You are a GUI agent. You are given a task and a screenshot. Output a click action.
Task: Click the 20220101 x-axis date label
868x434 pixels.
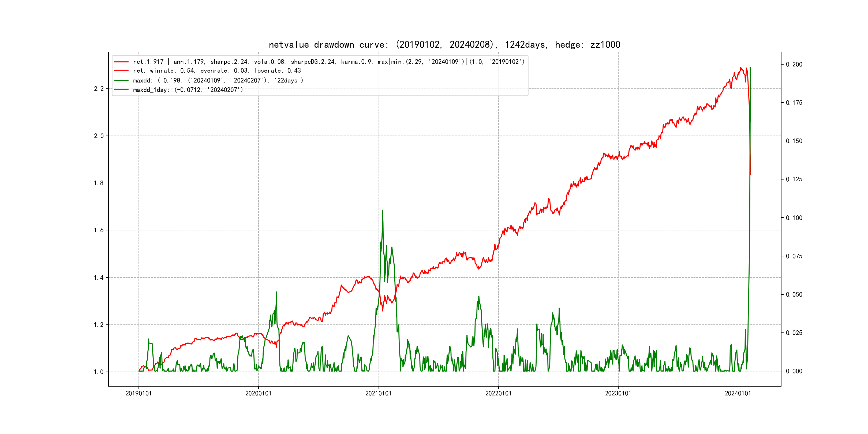498,394
